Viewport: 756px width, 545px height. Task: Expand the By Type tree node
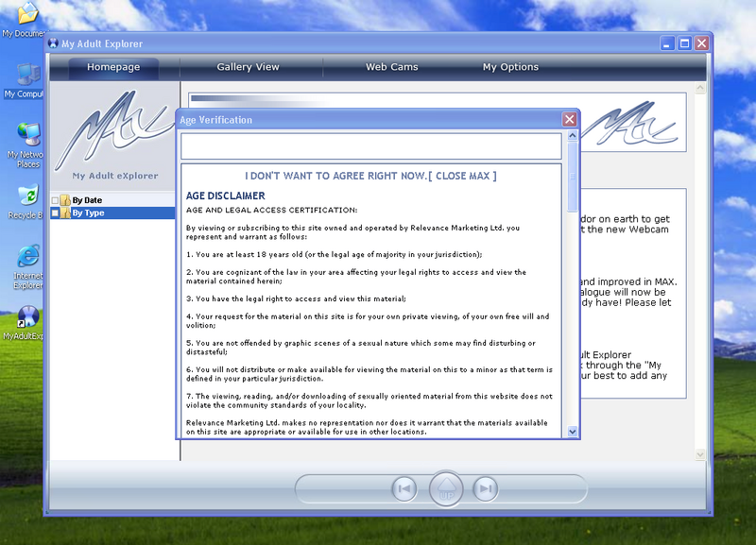55,213
